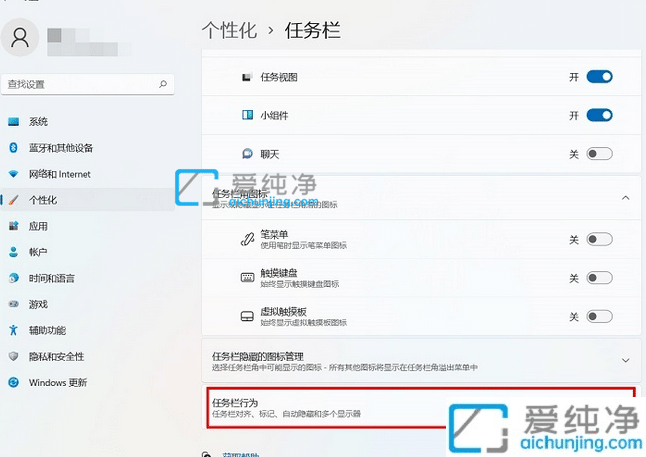Click the 游戏 controller icon

(x=14, y=304)
